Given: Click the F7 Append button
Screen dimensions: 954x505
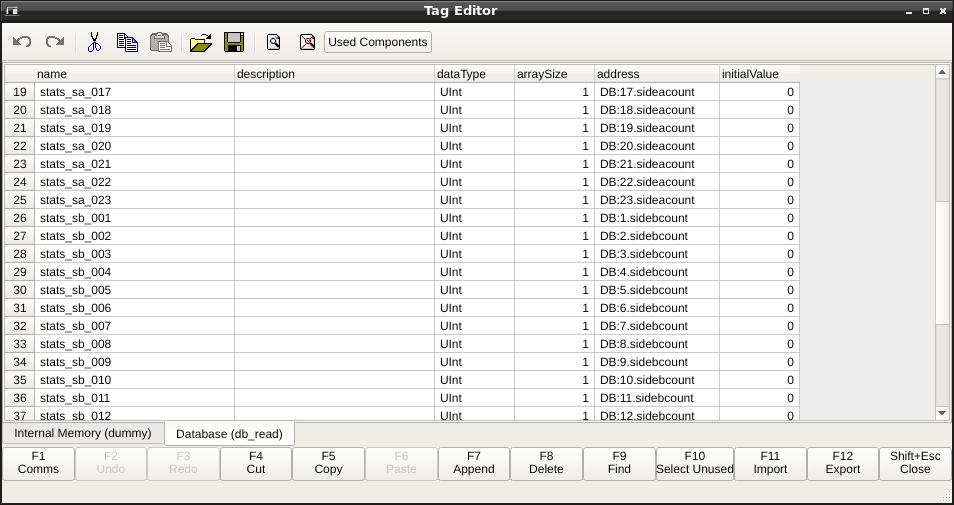Looking at the screenshot, I should 474,463.
